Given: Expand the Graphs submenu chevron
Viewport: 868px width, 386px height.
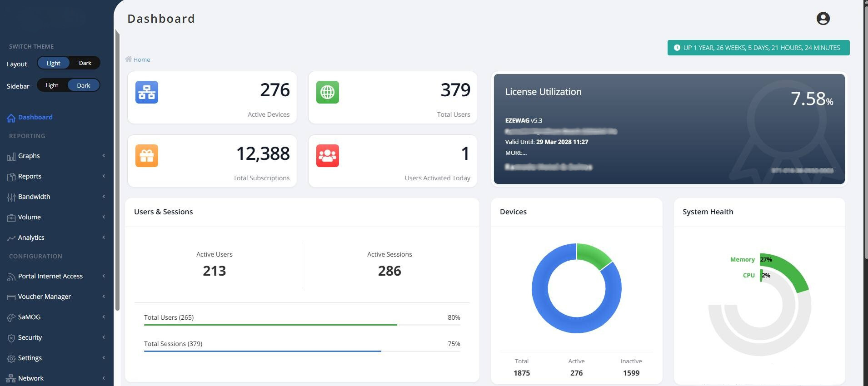Looking at the screenshot, I should point(104,156).
